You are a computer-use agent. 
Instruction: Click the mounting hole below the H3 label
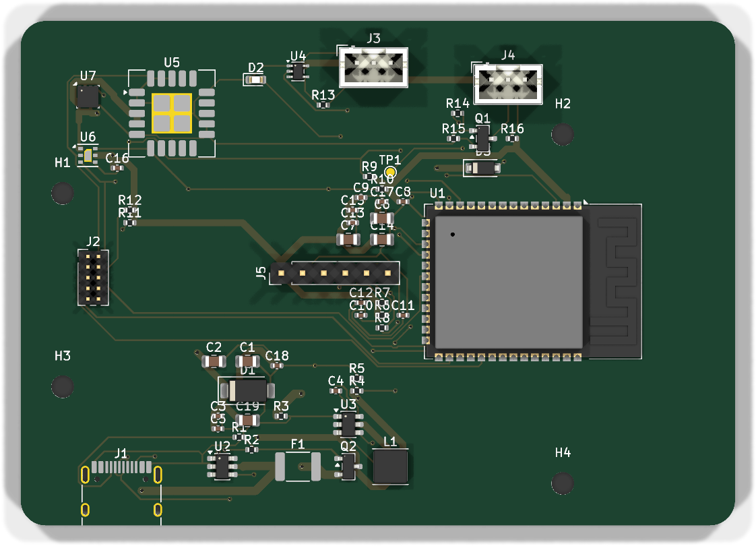pos(62,386)
